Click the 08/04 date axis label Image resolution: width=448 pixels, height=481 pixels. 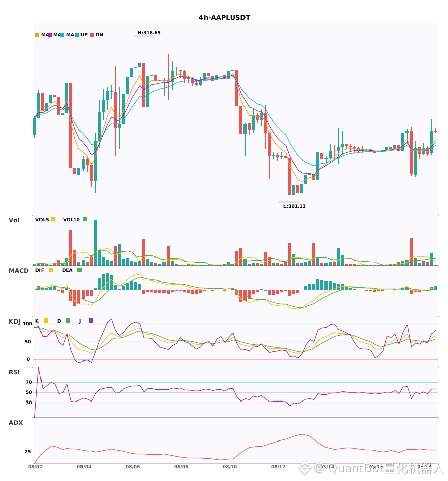pos(84,467)
